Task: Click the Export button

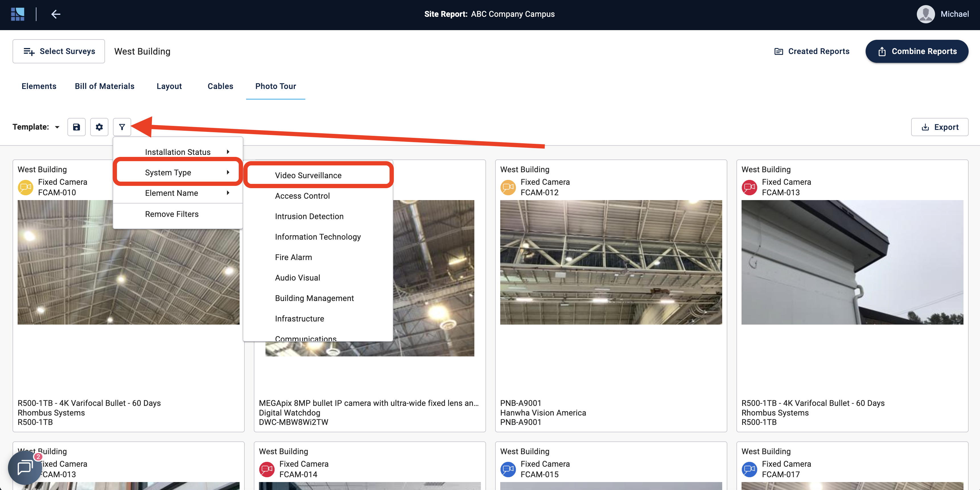Action: click(x=939, y=127)
